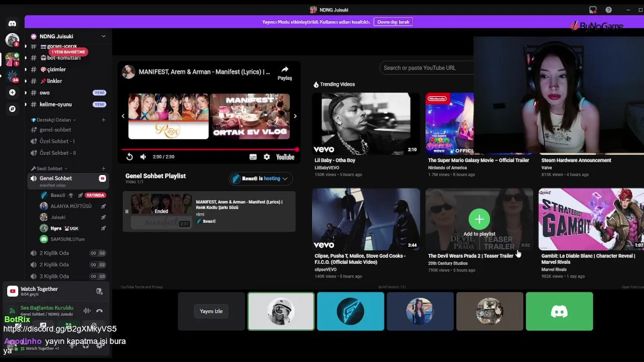The width and height of the screenshot is (644, 362).
Task: Open user settings gear in user panel
Action: pos(100,346)
